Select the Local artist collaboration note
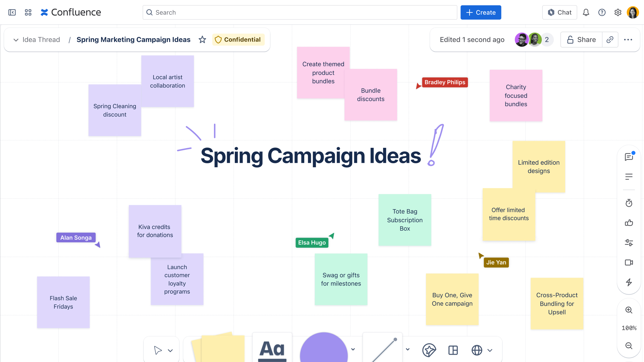644x362 pixels. point(168,81)
